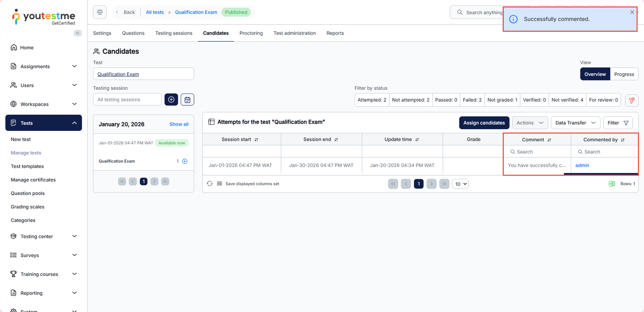Open the Questions tab
The image size is (644, 312).
click(133, 33)
